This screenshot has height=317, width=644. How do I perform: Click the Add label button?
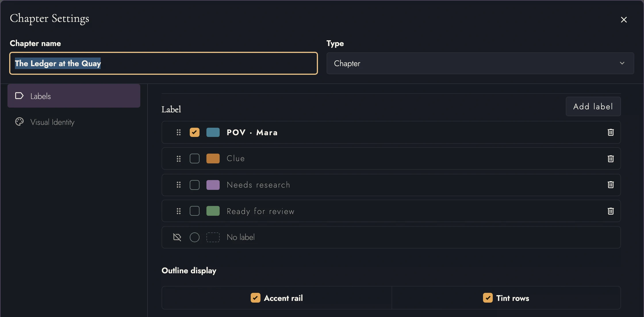[593, 106]
